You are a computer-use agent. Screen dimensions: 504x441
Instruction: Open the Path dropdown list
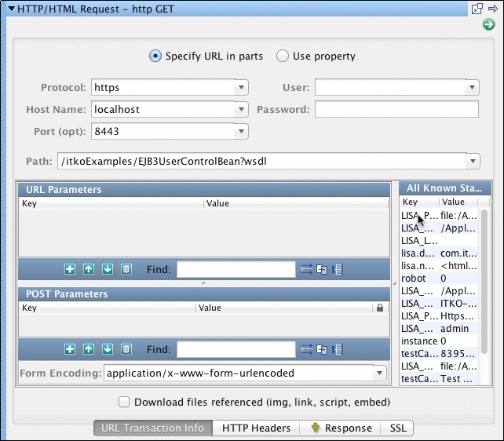472,162
